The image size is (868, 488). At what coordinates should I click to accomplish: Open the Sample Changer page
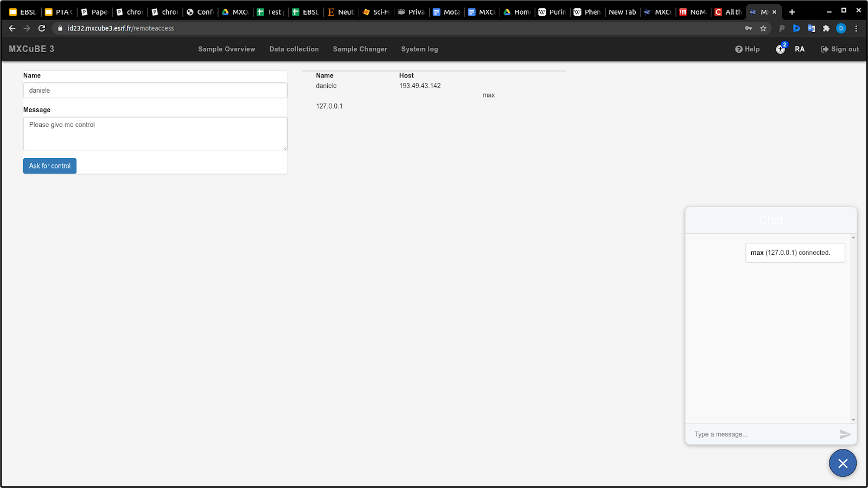(360, 49)
